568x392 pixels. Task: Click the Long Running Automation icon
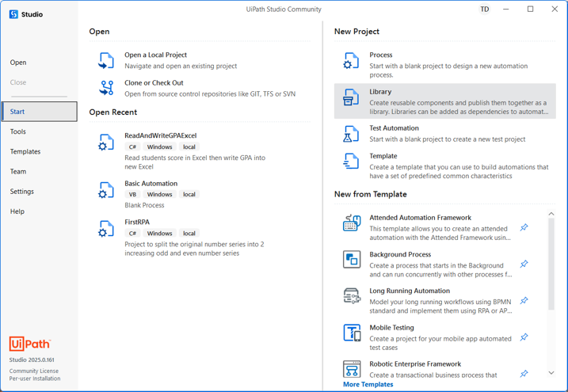(352, 295)
